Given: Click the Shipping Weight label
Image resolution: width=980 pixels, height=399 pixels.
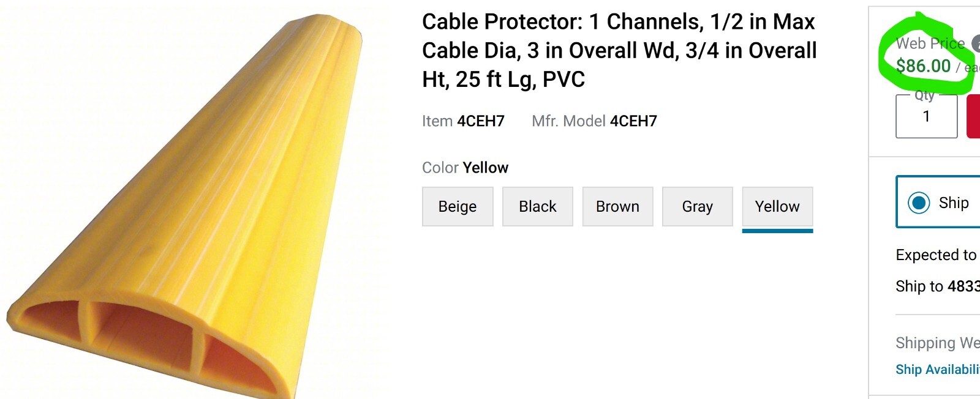Looking at the screenshot, I should pos(938,343).
